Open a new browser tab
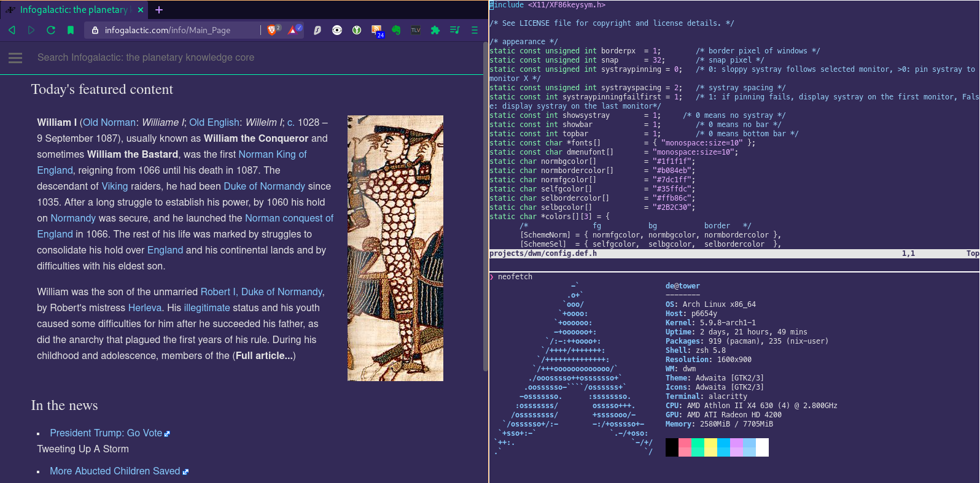 [159, 10]
